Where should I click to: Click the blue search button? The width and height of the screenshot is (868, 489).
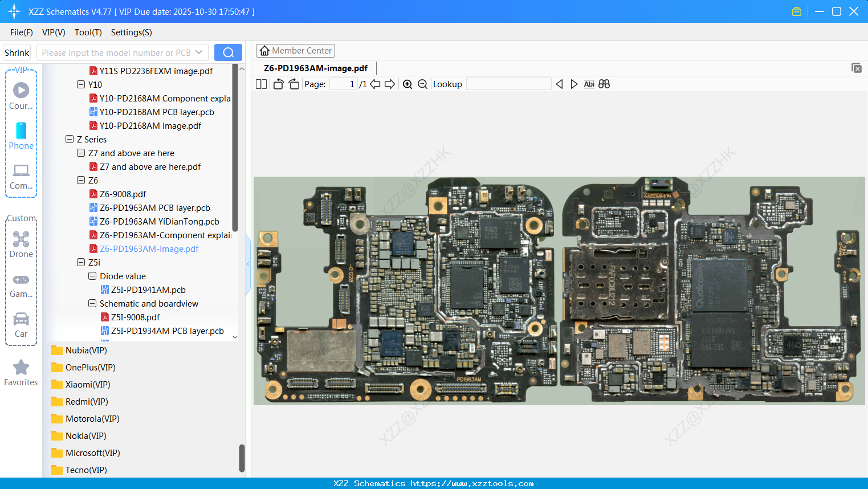pyautogui.click(x=228, y=52)
